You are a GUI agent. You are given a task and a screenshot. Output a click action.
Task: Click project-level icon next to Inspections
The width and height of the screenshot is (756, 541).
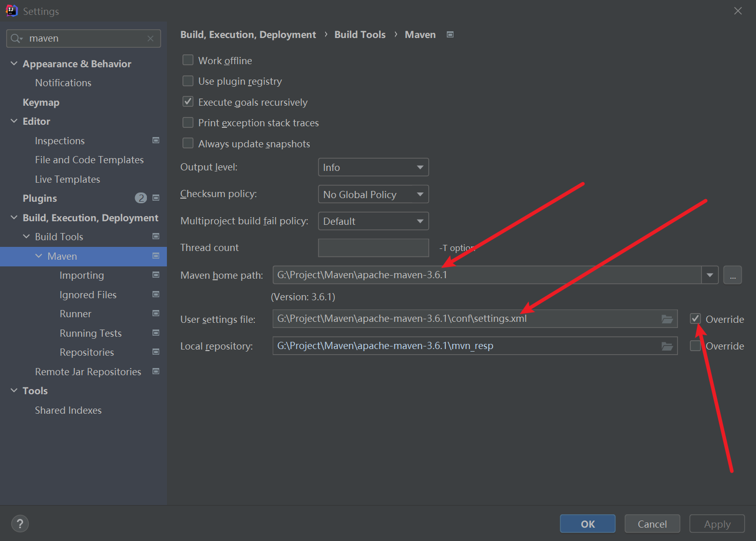[156, 140]
